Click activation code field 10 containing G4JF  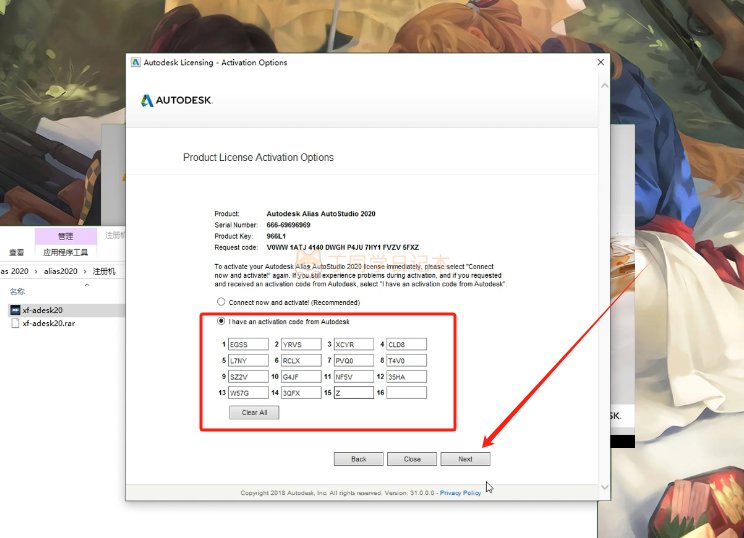point(301,377)
